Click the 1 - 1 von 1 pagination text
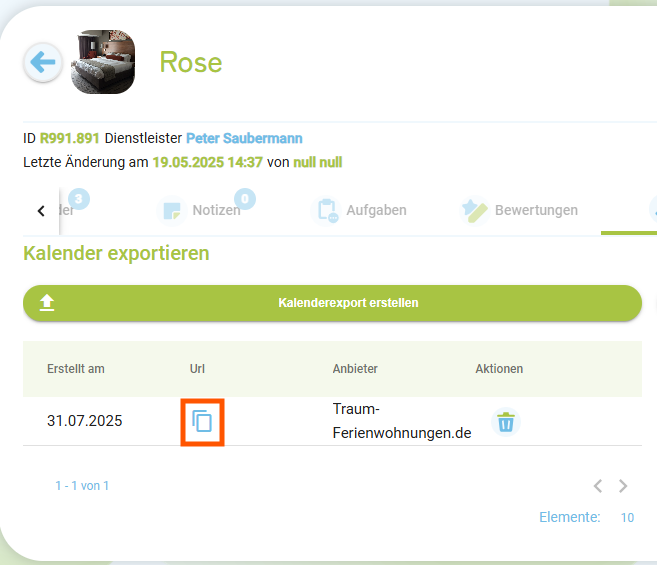657x565 pixels. pyautogui.click(x=82, y=486)
